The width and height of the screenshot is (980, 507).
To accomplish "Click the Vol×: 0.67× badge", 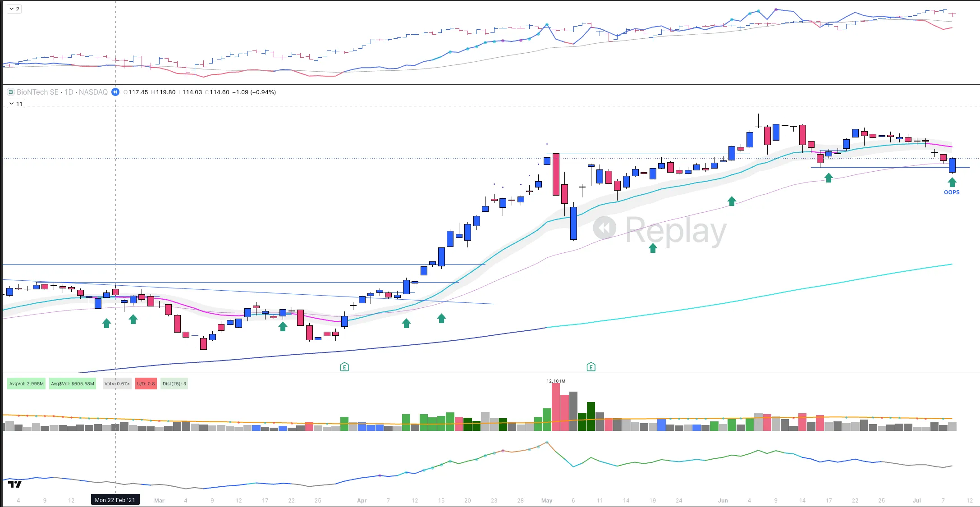I will pos(117,384).
